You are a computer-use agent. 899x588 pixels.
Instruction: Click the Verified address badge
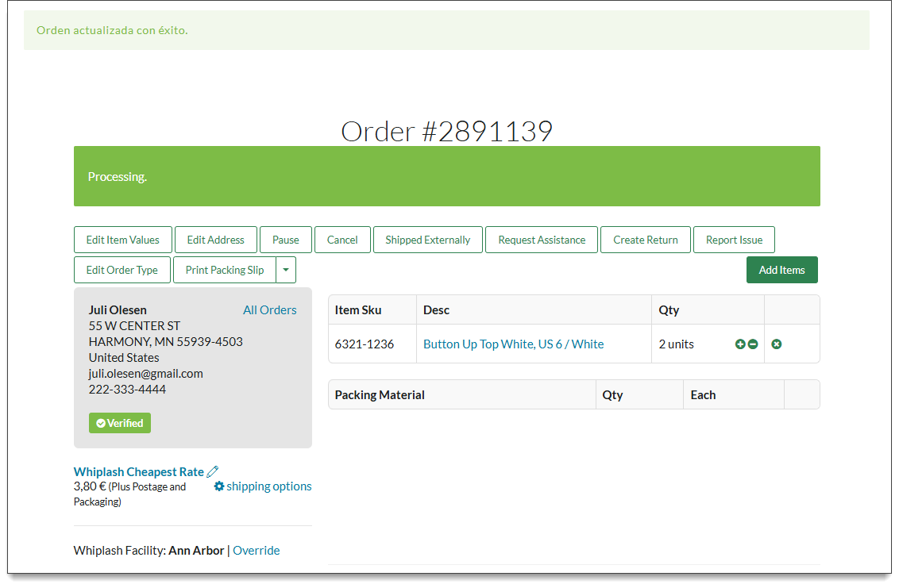[x=119, y=423]
